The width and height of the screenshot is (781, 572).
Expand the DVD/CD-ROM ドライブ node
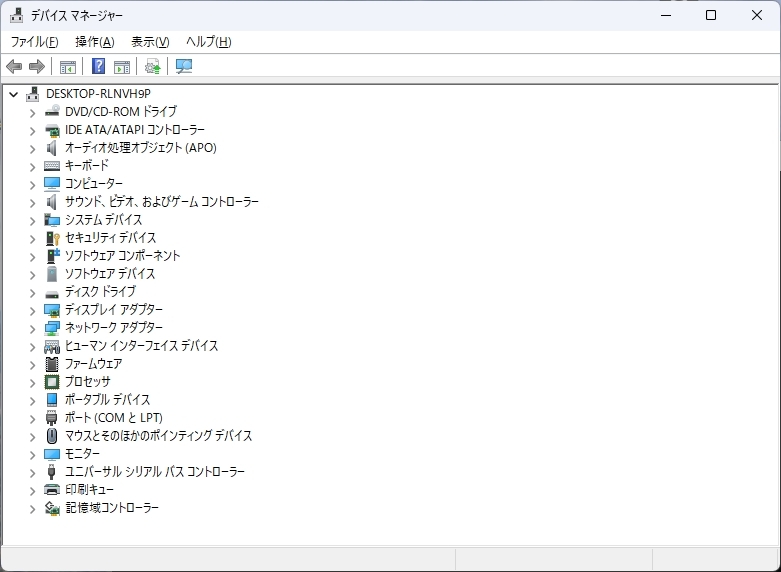point(32,113)
